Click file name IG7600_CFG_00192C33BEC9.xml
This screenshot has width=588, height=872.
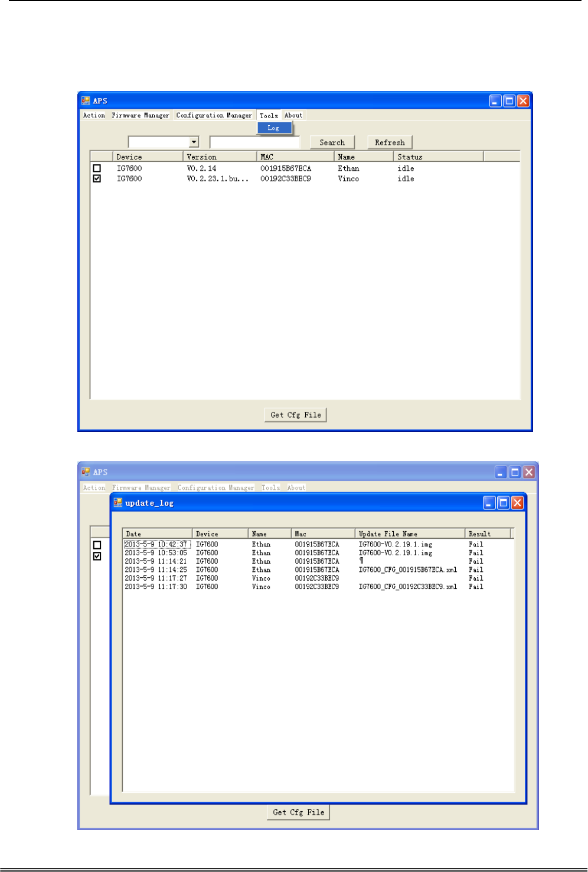[408, 587]
